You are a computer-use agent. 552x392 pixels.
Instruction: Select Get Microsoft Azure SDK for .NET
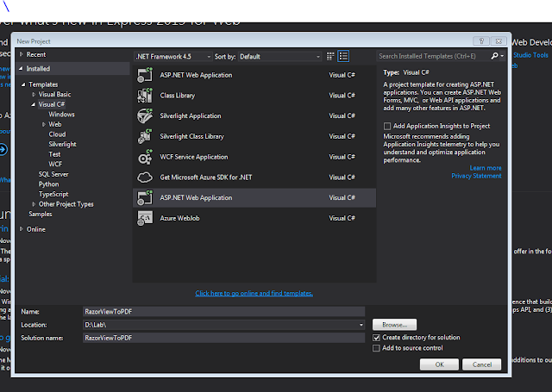tap(254, 177)
